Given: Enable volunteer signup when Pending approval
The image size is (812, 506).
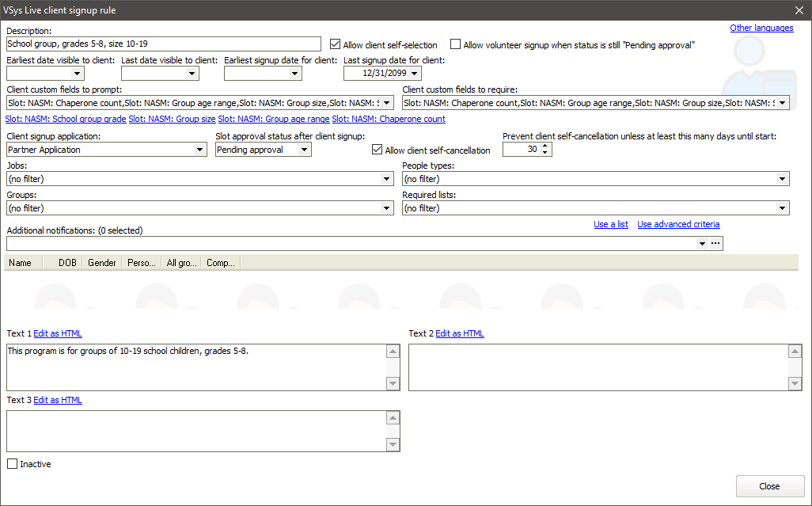Looking at the screenshot, I should point(456,45).
